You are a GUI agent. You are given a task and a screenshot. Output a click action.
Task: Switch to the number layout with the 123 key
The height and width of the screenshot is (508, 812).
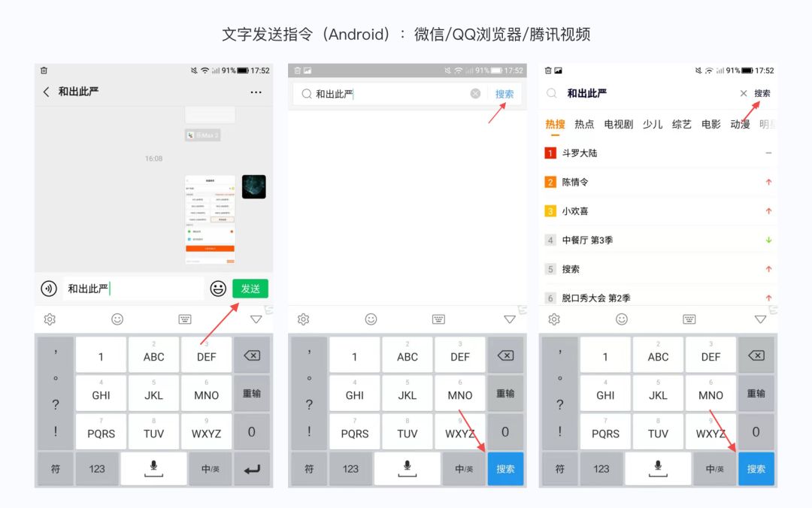(x=98, y=468)
